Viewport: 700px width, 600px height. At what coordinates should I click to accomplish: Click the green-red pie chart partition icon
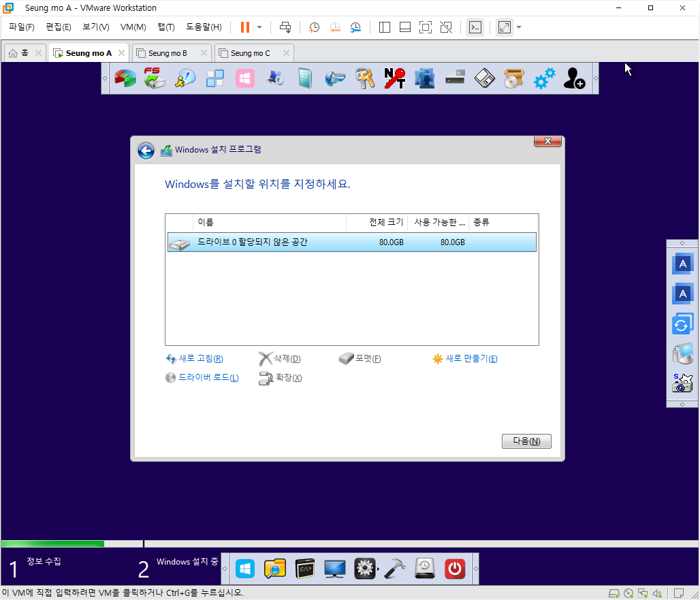click(x=125, y=78)
